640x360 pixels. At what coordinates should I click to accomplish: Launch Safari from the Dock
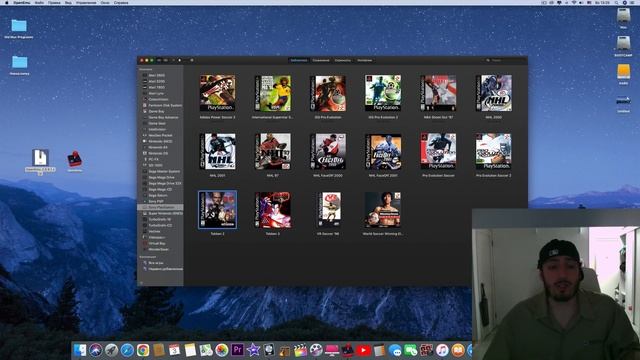coord(127,350)
